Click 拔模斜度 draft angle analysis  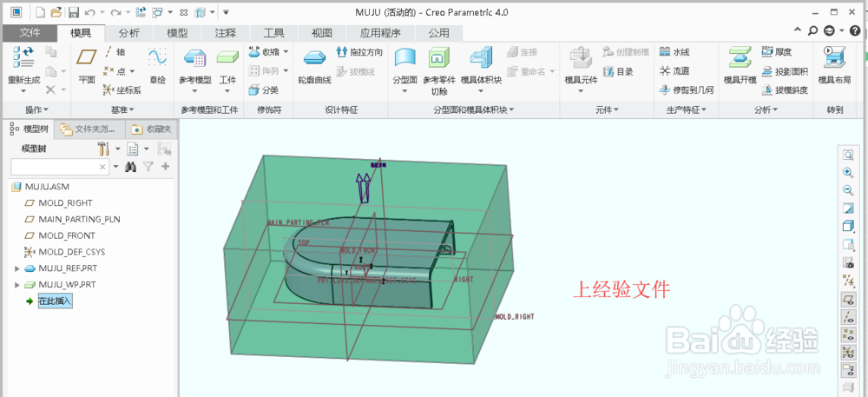tap(785, 89)
